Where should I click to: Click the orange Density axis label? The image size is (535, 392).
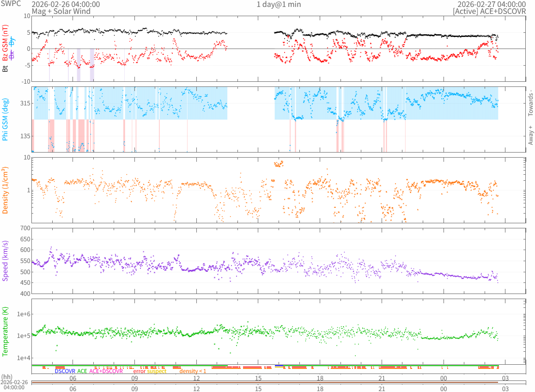coord(6,190)
